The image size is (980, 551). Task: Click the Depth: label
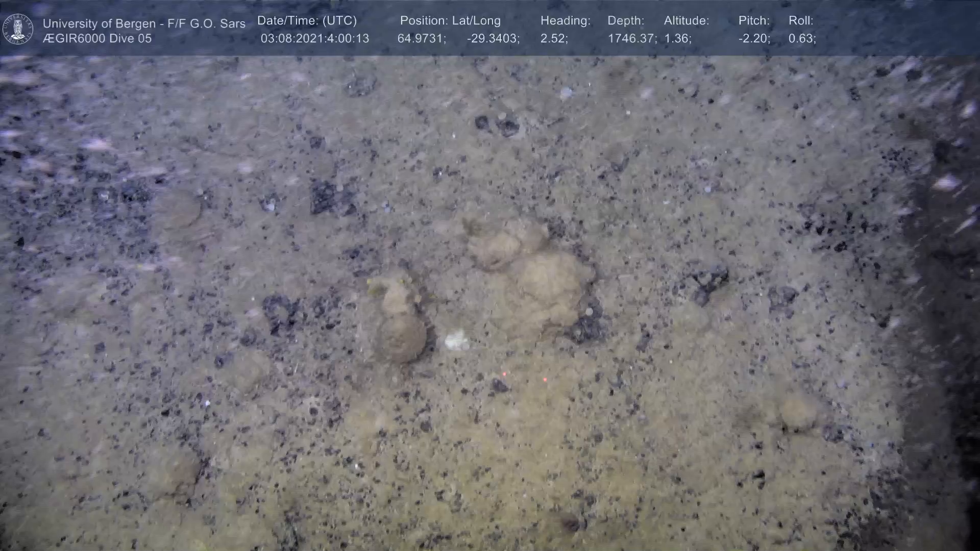pos(626,21)
